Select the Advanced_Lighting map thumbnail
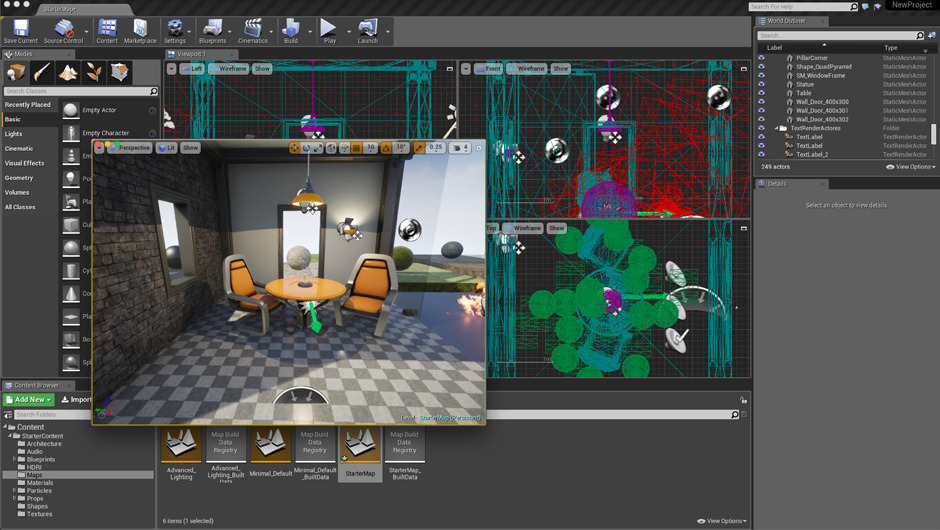The width and height of the screenshot is (940, 530). pos(181,445)
